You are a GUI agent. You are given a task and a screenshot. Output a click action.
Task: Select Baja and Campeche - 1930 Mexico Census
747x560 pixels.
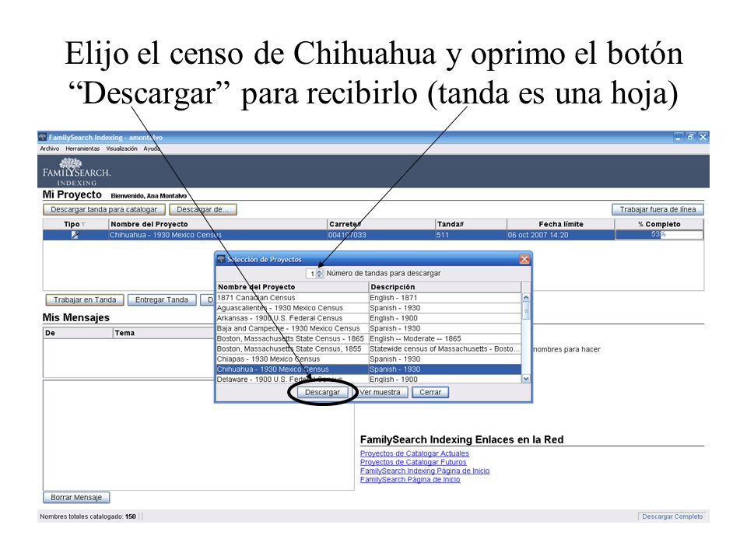tap(368, 328)
